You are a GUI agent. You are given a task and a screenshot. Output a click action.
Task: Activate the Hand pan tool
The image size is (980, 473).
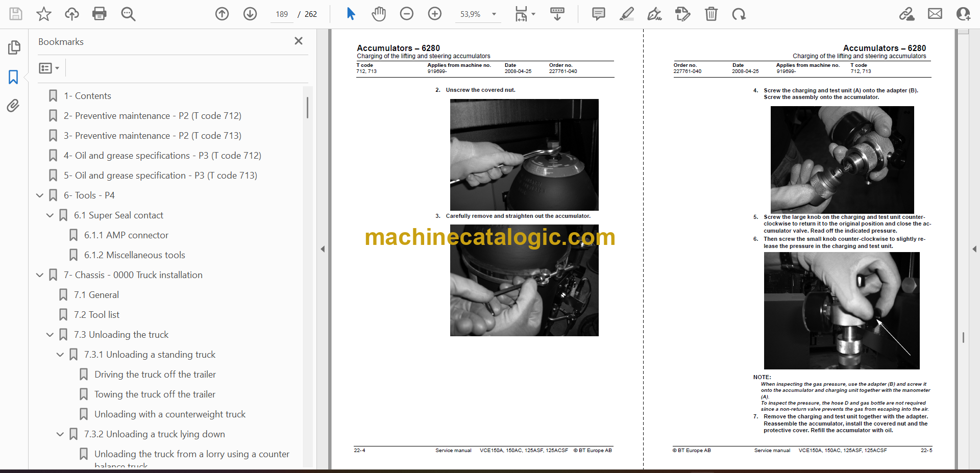[x=379, y=14]
